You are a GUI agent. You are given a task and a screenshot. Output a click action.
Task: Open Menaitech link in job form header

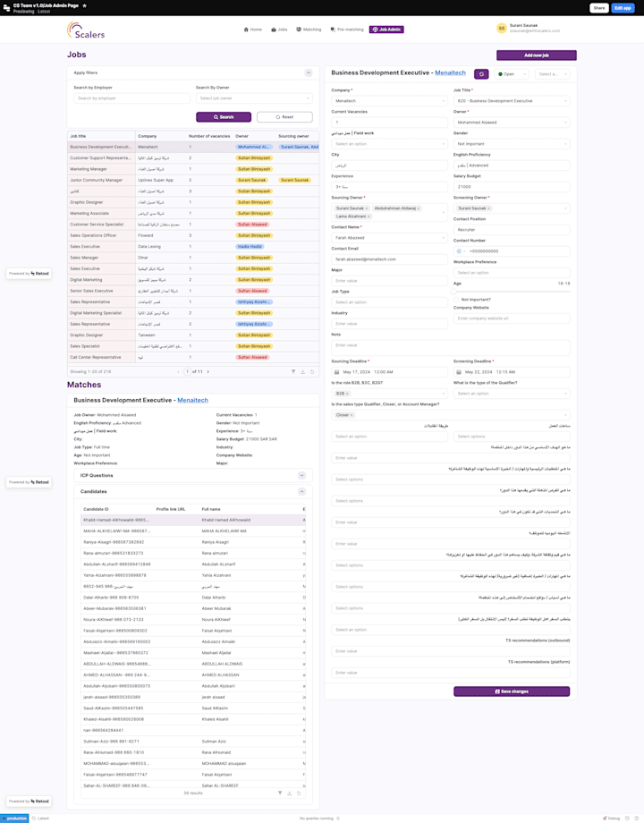450,73
